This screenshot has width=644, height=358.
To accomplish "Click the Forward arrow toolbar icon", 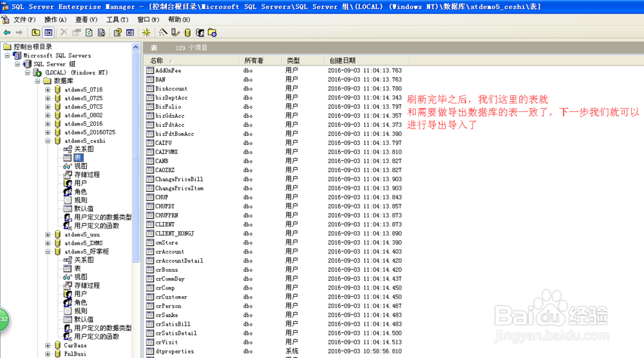I will click(19, 32).
